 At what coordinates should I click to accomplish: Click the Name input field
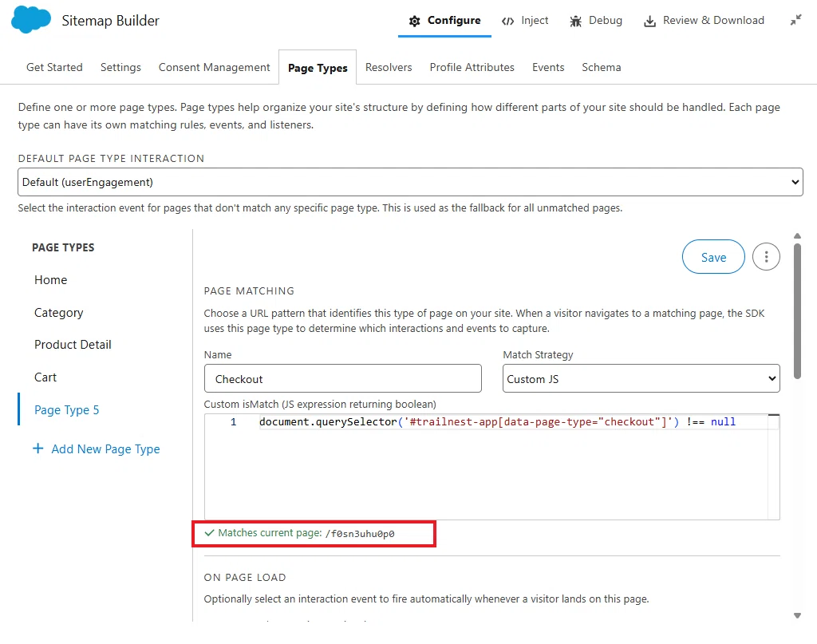(x=343, y=379)
